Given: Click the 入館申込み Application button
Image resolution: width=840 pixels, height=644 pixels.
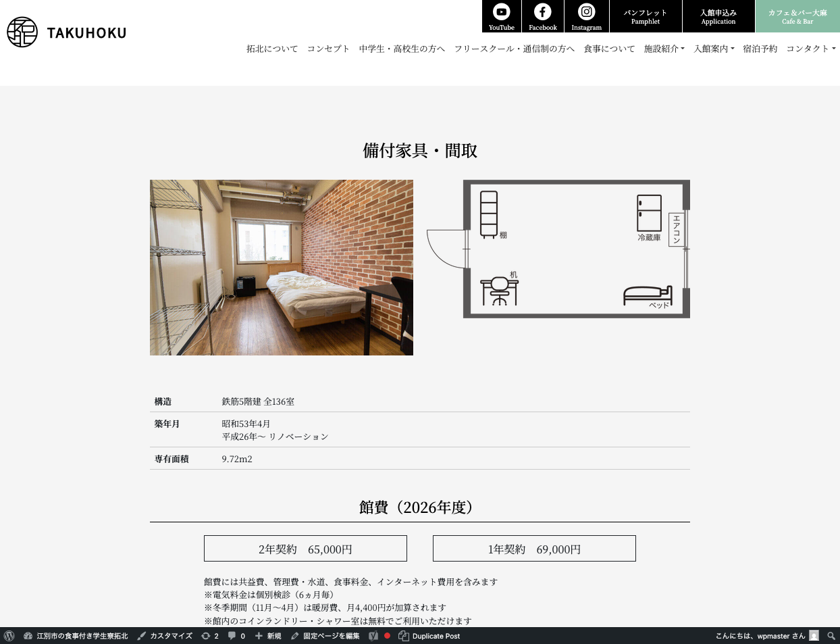Looking at the screenshot, I should point(718,16).
